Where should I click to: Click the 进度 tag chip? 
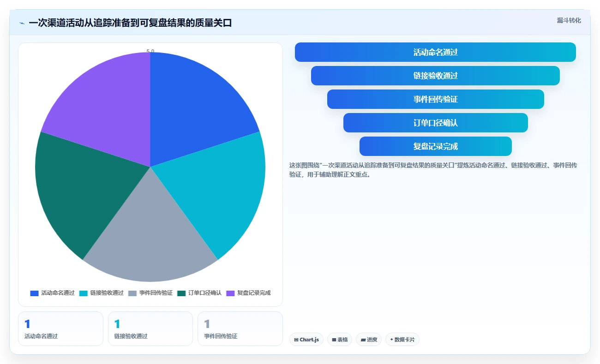tap(369, 340)
